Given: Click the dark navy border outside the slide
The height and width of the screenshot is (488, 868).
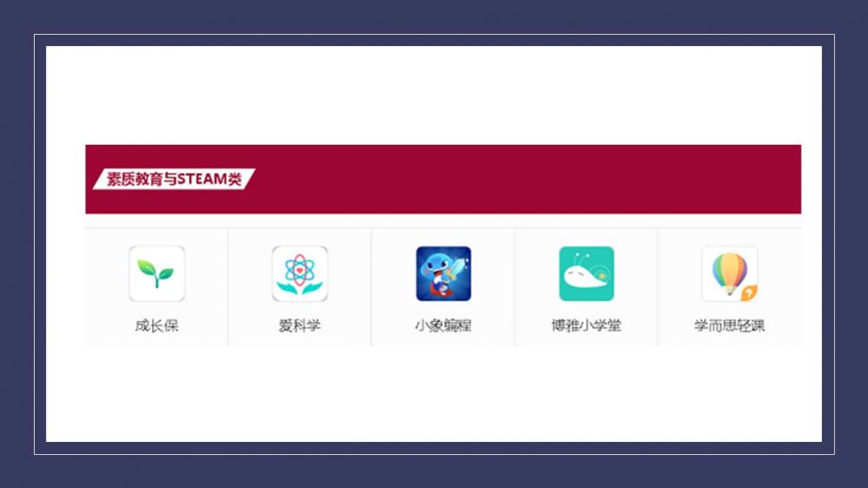Looking at the screenshot, I should (434, 16).
